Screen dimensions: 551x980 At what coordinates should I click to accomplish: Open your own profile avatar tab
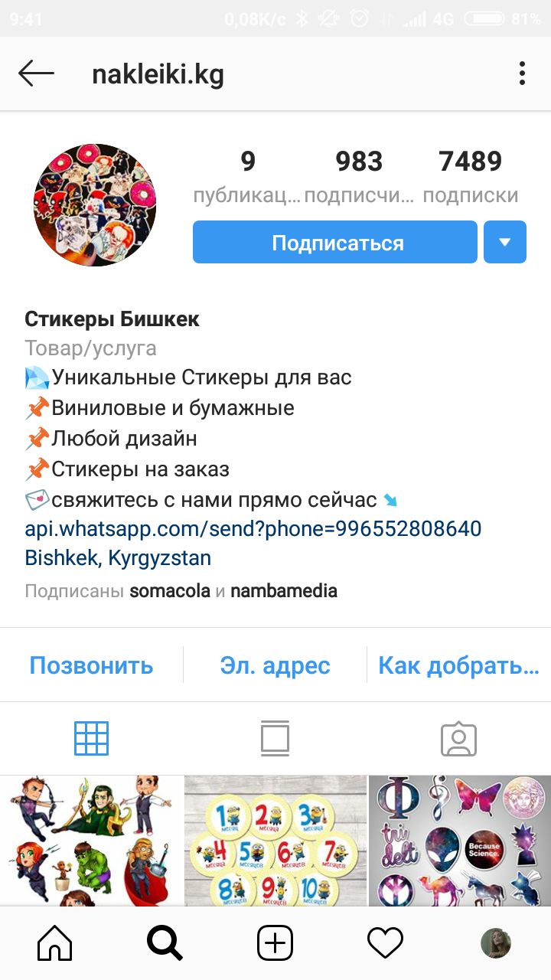[495, 943]
